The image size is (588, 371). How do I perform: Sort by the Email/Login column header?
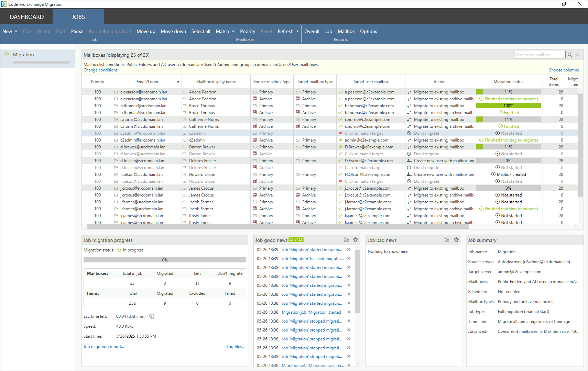147,82
